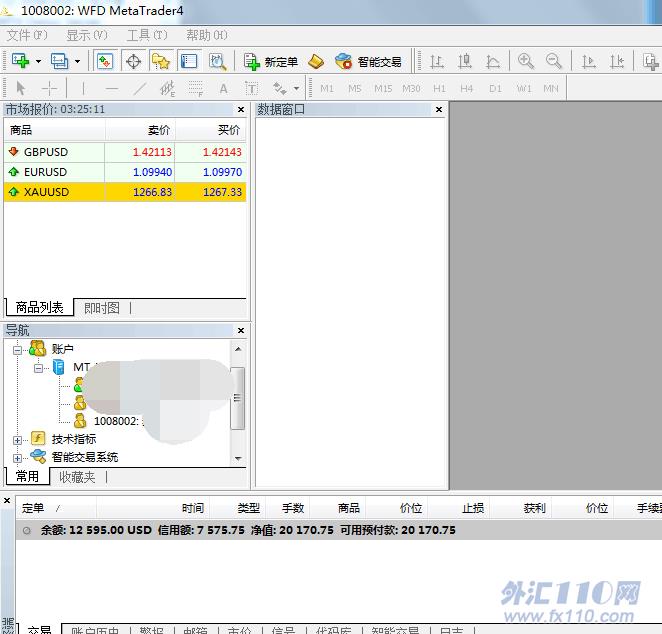Click the zoom out magnifier icon
The width and height of the screenshot is (662, 634).
[x=553, y=61]
